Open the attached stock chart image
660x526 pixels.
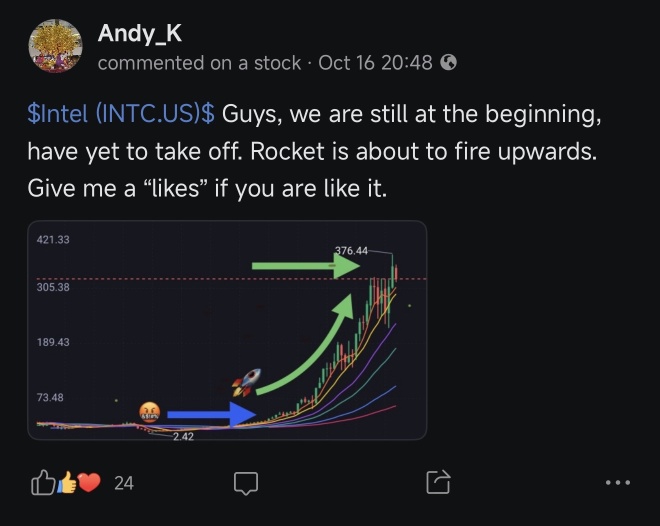[x=227, y=330]
